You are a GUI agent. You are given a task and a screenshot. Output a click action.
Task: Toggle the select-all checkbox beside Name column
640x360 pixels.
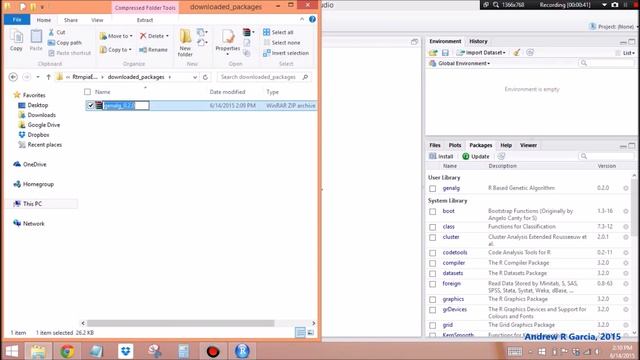click(87, 92)
